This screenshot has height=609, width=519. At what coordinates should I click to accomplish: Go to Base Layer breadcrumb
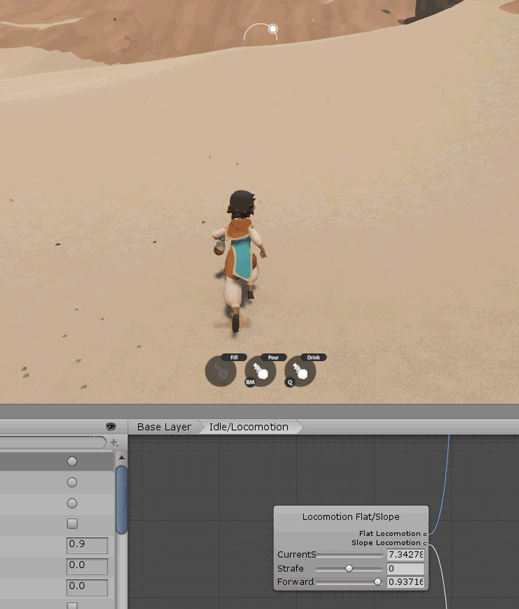164,427
